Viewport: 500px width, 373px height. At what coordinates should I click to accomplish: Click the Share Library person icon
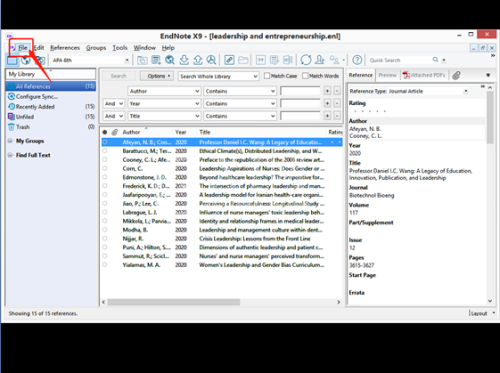pyautogui.click(x=320, y=60)
